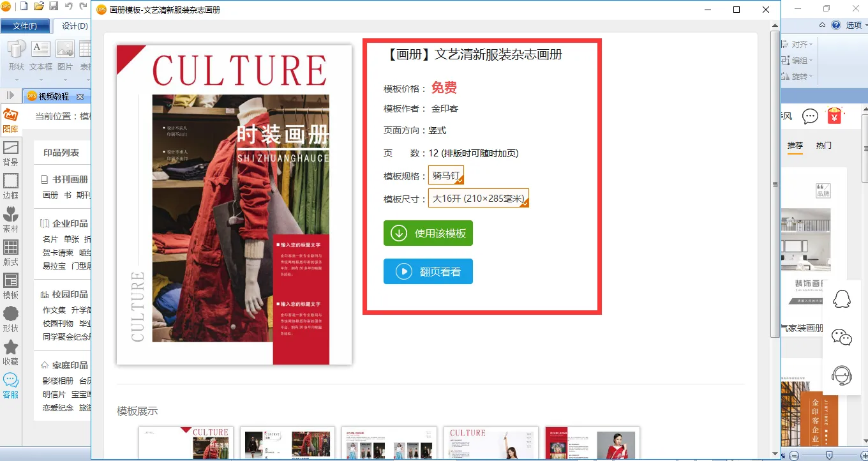Switch to the 热门 tab

point(824,146)
